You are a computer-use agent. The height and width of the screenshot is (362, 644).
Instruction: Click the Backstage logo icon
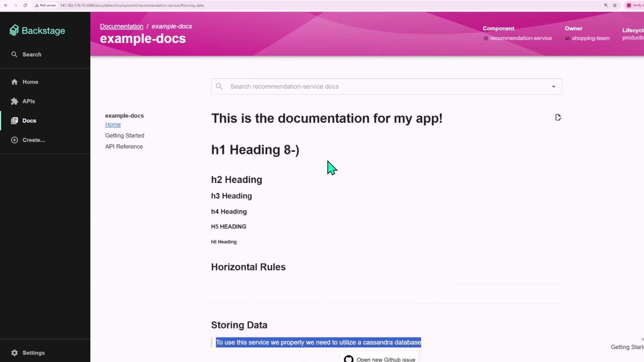(x=14, y=31)
